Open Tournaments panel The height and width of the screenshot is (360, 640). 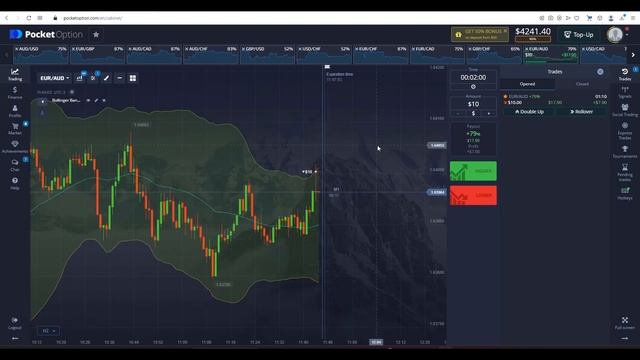point(624,152)
